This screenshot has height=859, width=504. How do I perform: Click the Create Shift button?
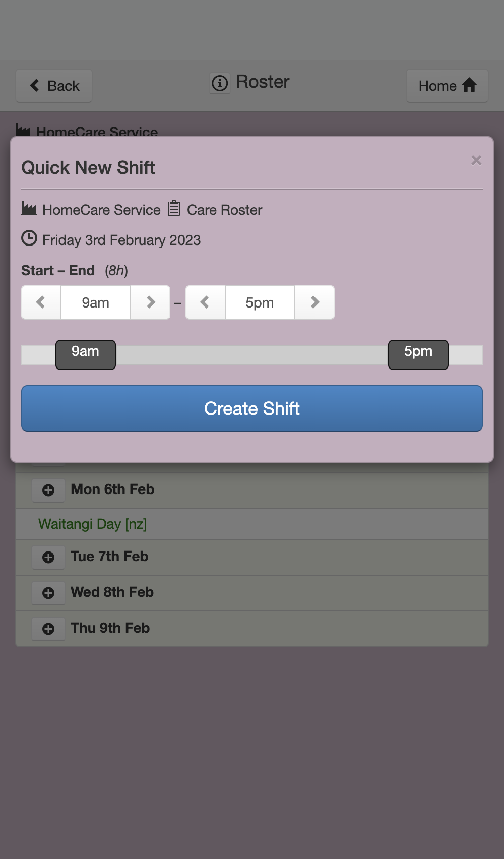[x=252, y=408]
